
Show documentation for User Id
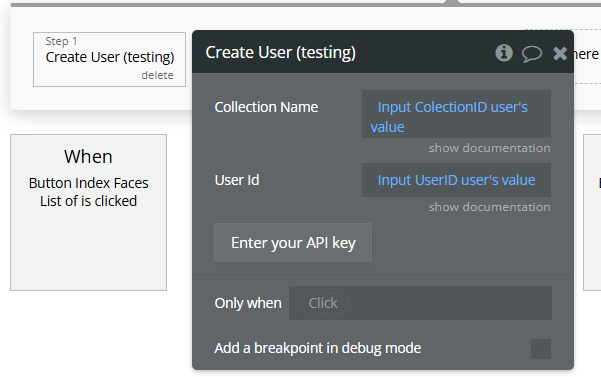coord(489,207)
